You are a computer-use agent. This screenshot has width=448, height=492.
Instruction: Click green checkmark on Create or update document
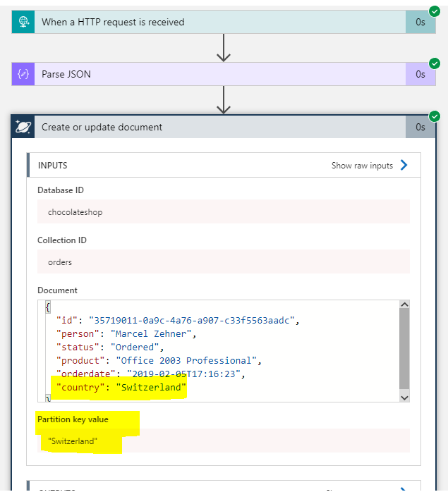click(435, 116)
